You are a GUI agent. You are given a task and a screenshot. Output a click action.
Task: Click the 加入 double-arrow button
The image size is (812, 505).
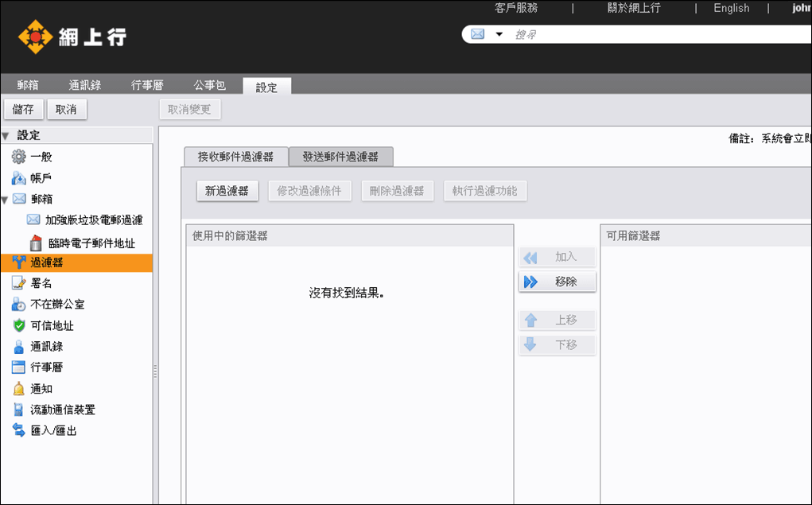click(558, 257)
